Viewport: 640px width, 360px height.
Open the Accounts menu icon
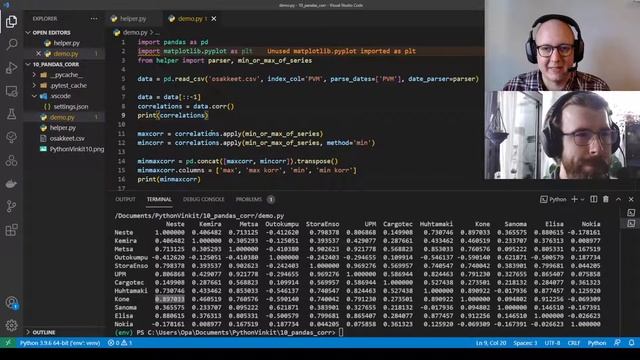tap(11, 302)
